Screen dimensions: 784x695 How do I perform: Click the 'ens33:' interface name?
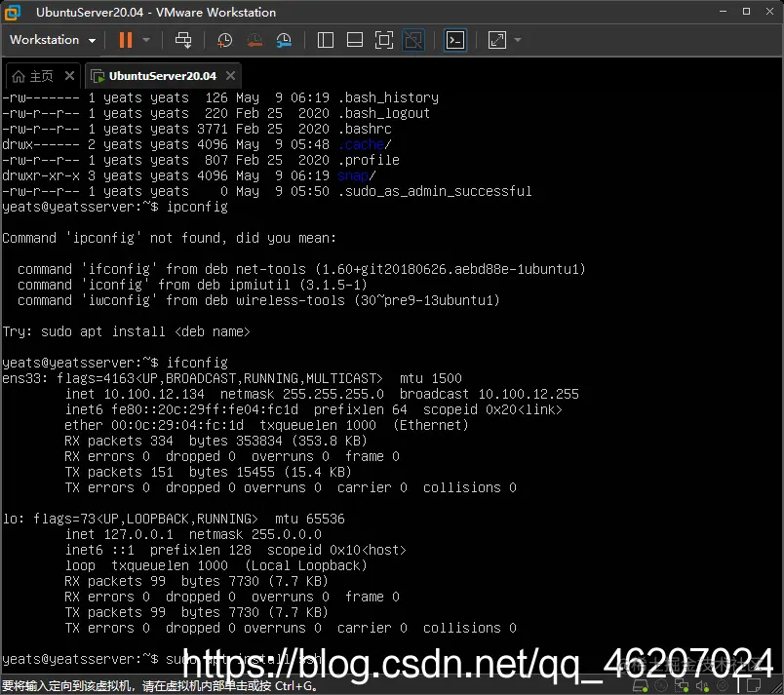pos(25,379)
